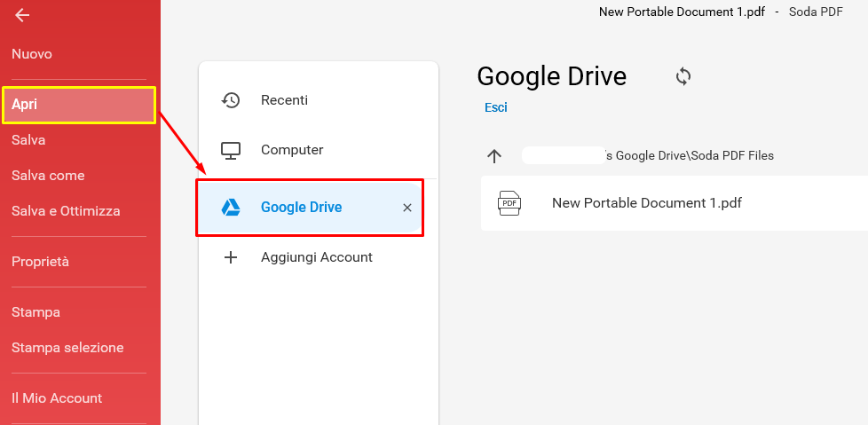Image resolution: width=868 pixels, height=425 pixels.
Task: Click the Computer monitor icon
Action: [230, 150]
